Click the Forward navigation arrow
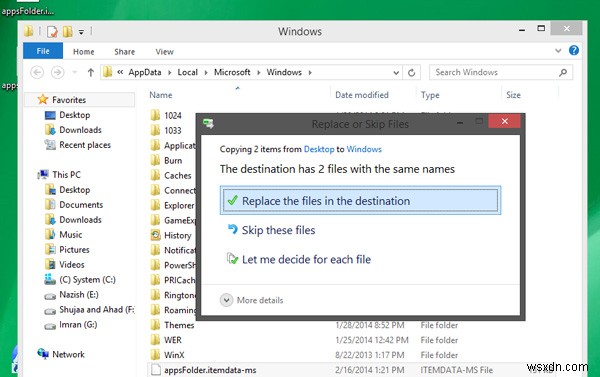 (x=57, y=72)
